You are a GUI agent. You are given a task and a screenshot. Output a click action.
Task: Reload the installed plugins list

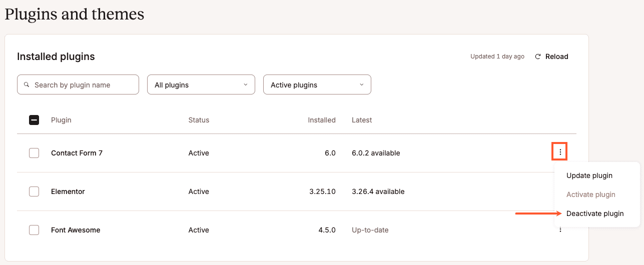(552, 56)
